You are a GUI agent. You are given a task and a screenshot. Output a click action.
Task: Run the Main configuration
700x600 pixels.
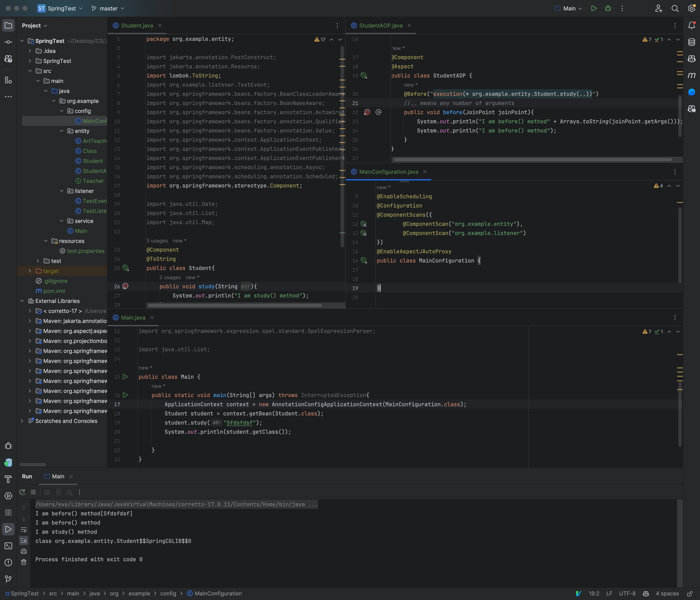click(x=594, y=9)
